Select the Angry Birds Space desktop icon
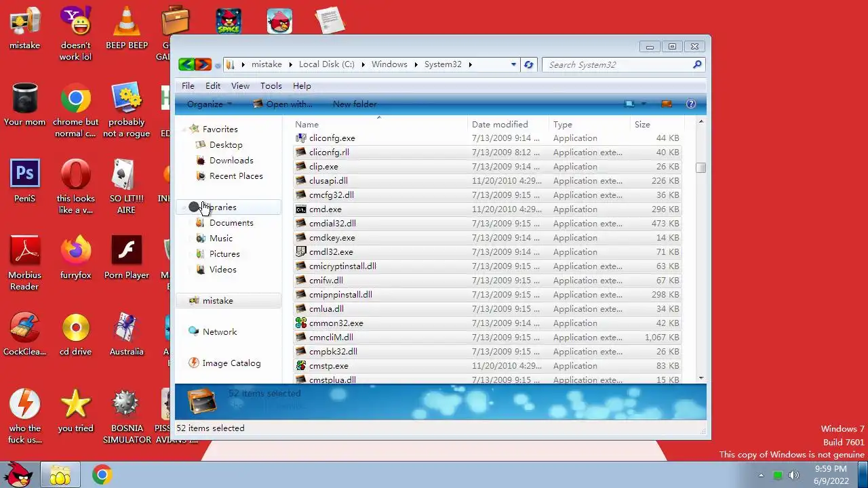Screen dimensions: 868x488 pyautogui.click(x=229, y=21)
